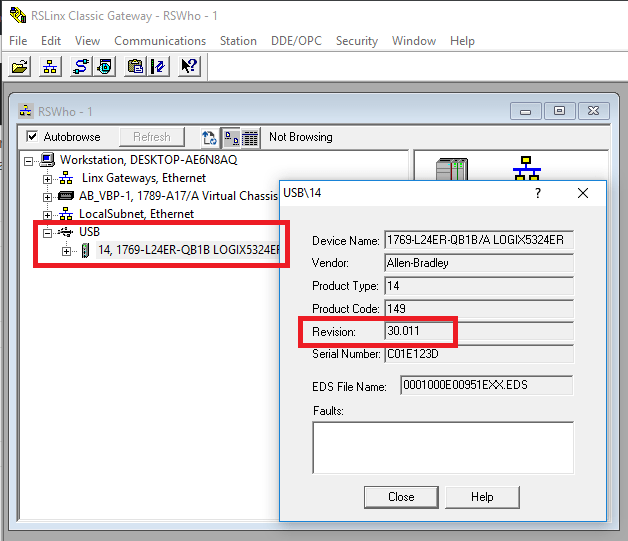Image resolution: width=628 pixels, height=541 pixels.
Task: Open the Communications menu
Action: 160,41
